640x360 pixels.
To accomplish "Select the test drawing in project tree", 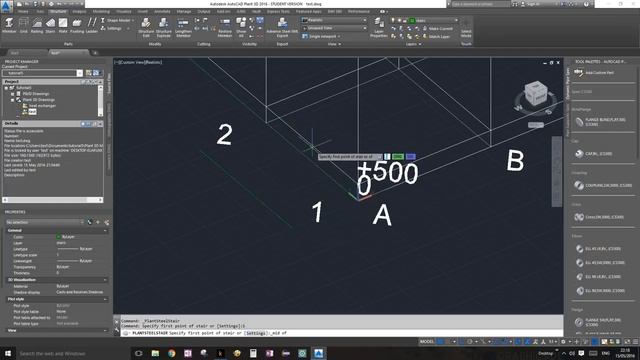I will [30, 111].
